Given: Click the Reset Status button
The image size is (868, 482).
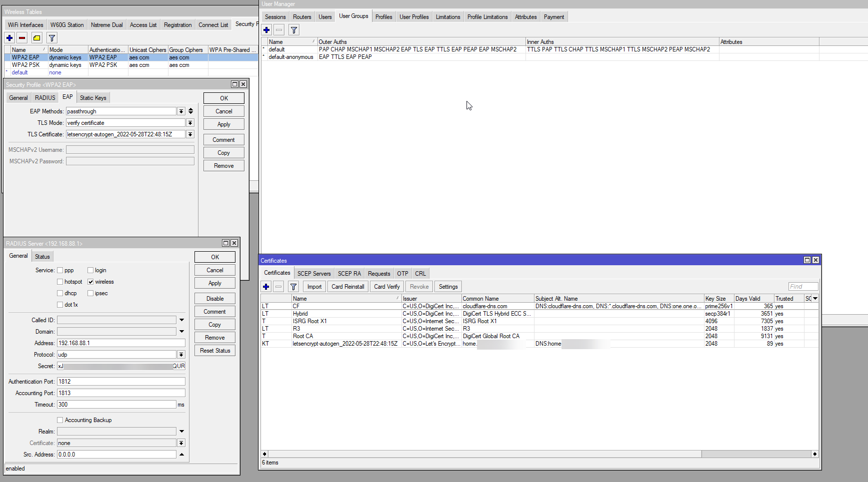Looking at the screenshot, I should click(215, 351).
